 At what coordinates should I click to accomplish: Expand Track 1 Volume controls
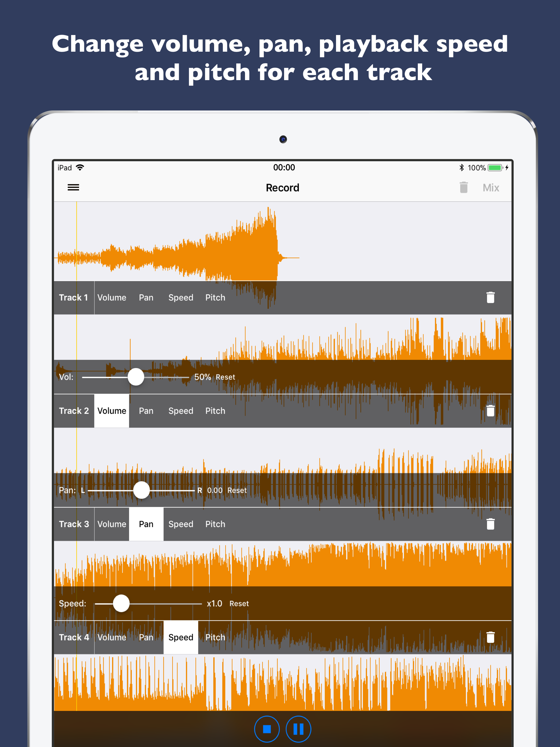[112, 297]
